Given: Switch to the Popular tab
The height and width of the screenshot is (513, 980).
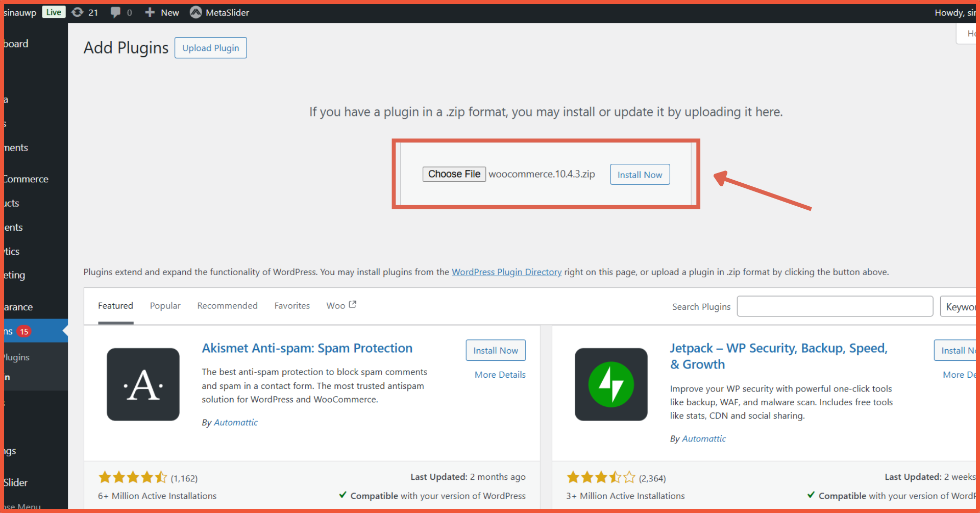Looking at the screenshot, I should (x=165, y=306).
